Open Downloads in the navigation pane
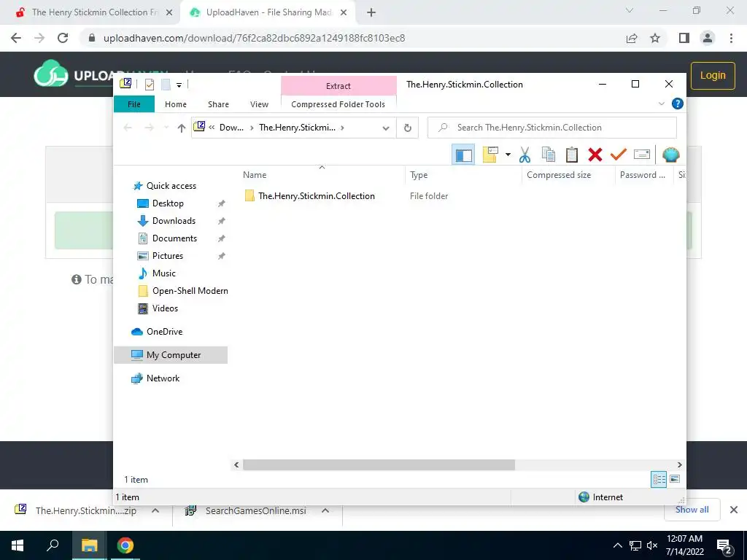The height and width of the screenshot is (560, 747). click(x=174, y=221)
